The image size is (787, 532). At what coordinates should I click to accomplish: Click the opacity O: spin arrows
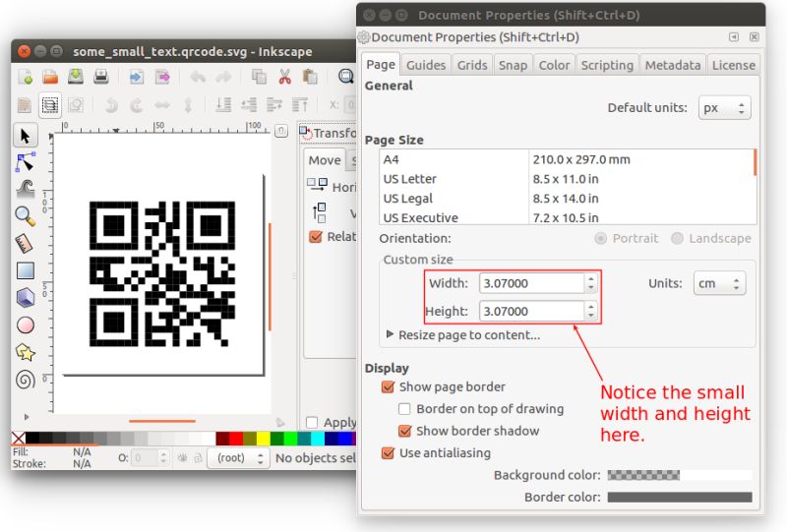point(162,457)
